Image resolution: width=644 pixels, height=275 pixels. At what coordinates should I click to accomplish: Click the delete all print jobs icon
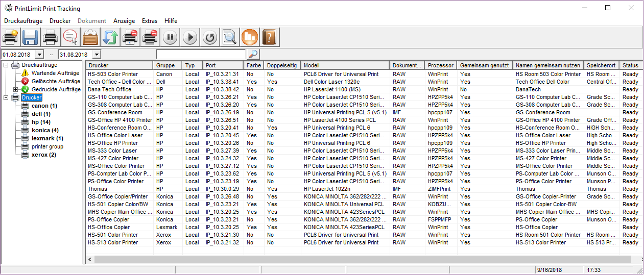(x=150, y=37)
